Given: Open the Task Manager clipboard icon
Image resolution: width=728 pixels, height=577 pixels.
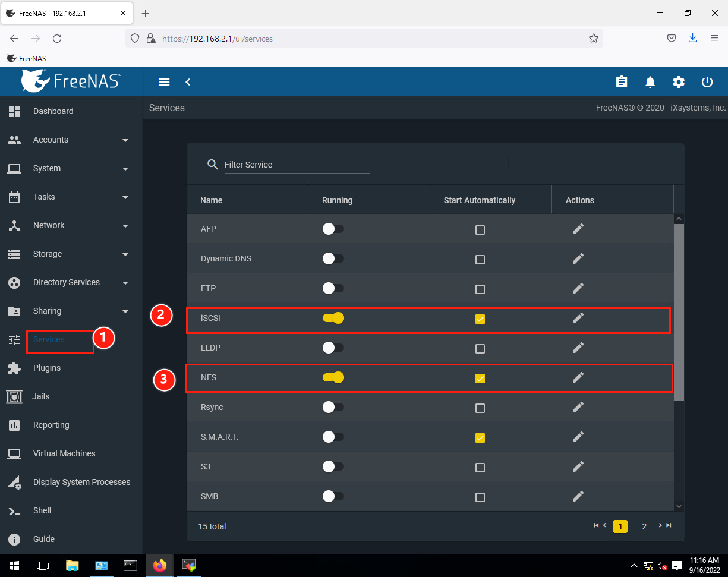Looking at the screenshot, I should [622, 82].
